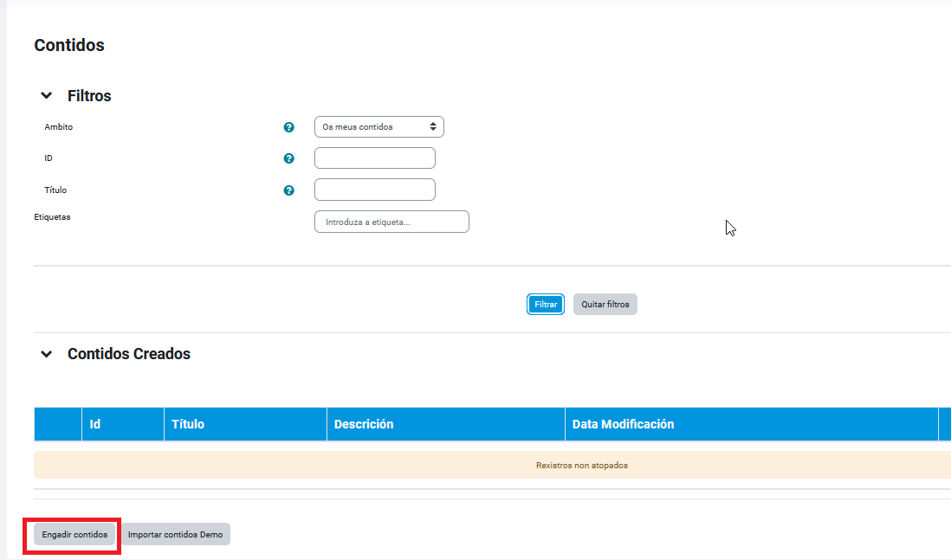This screenshot has width=951, height=560.
Task: Collapse the Filtros section chevron
Action: click(47, 96)
